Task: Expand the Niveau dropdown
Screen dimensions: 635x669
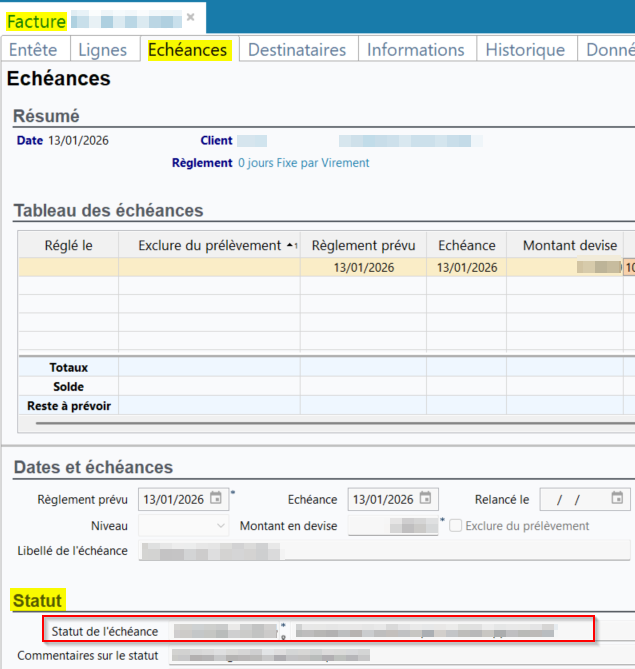Action: pyautogui.click(x=221, y=526)
